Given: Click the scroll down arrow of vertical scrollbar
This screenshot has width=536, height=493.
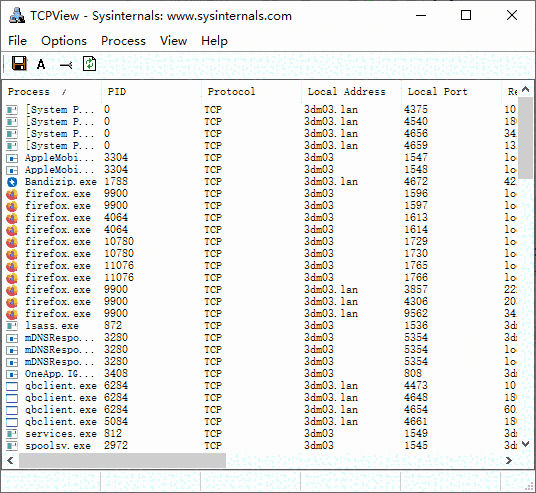Looking at the screenshot, I should (526, 444).
